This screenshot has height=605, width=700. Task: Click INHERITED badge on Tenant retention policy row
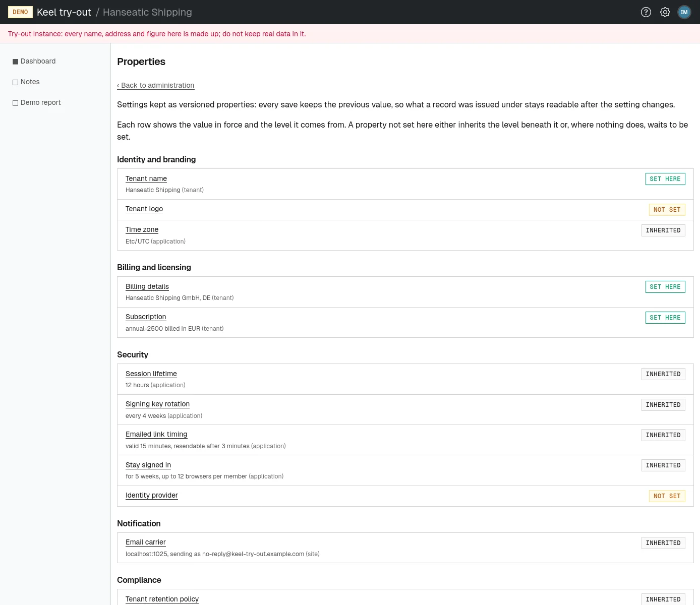663,599
